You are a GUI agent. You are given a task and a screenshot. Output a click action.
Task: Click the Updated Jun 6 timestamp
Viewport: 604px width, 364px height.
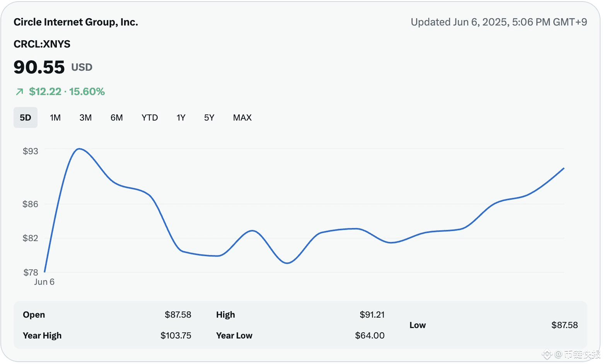pyautogui.click(x=499, y=22)
